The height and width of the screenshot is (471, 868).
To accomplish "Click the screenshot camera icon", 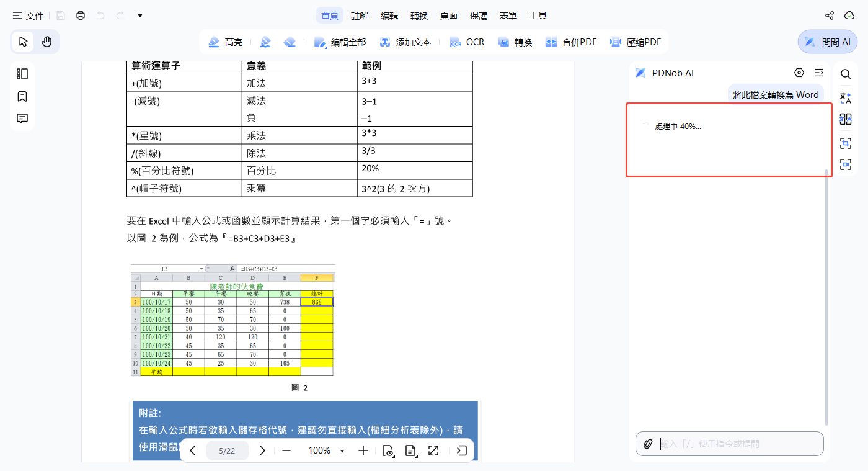I will (846, 164).
